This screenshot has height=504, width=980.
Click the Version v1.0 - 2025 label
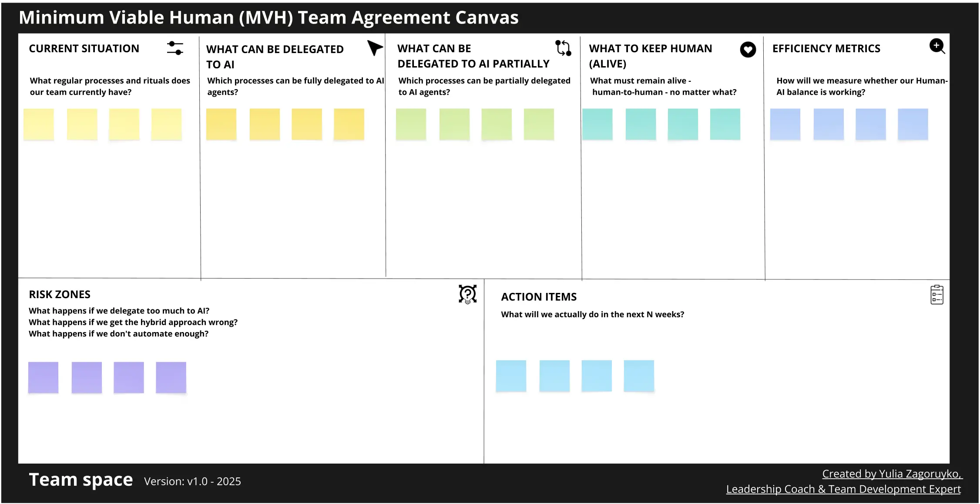click(x=192, y=481)
